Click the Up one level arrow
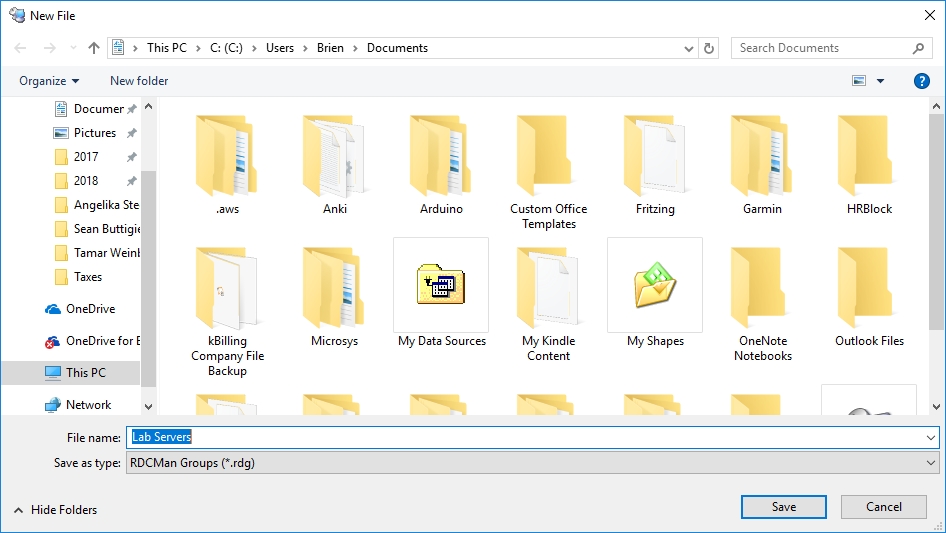The height and width of the screenshot is (533, 946). pyautogui.click(x=94, y=48)
